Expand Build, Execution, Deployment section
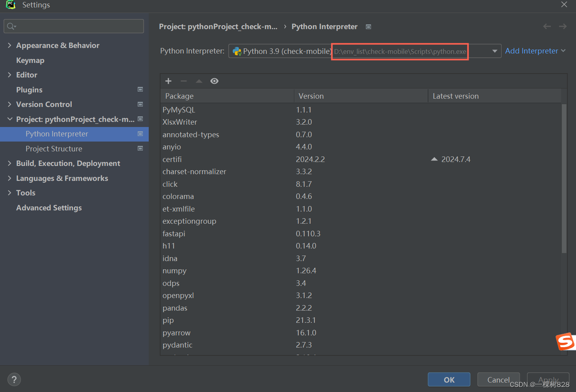 9,163
